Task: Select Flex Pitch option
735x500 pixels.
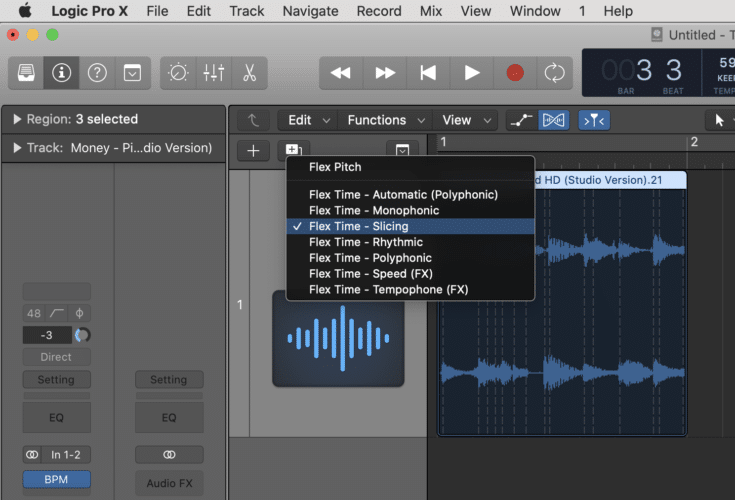Action: [x=410, y=167]
